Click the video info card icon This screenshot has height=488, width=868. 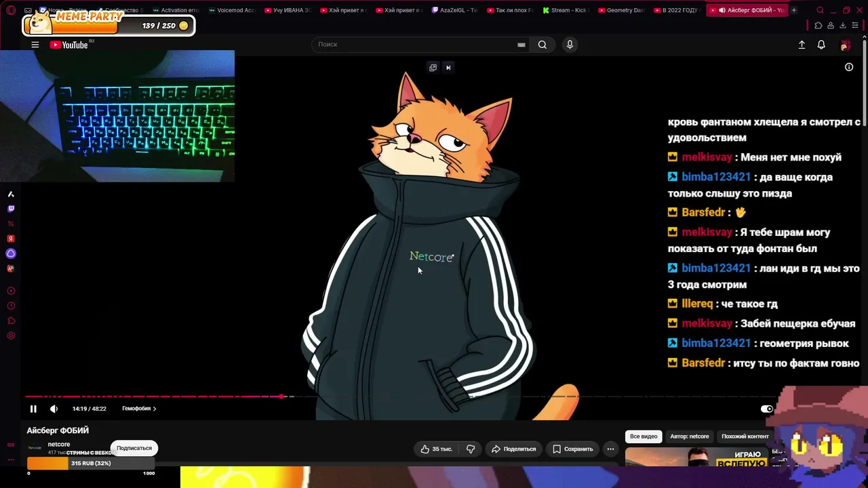(849, 67)
